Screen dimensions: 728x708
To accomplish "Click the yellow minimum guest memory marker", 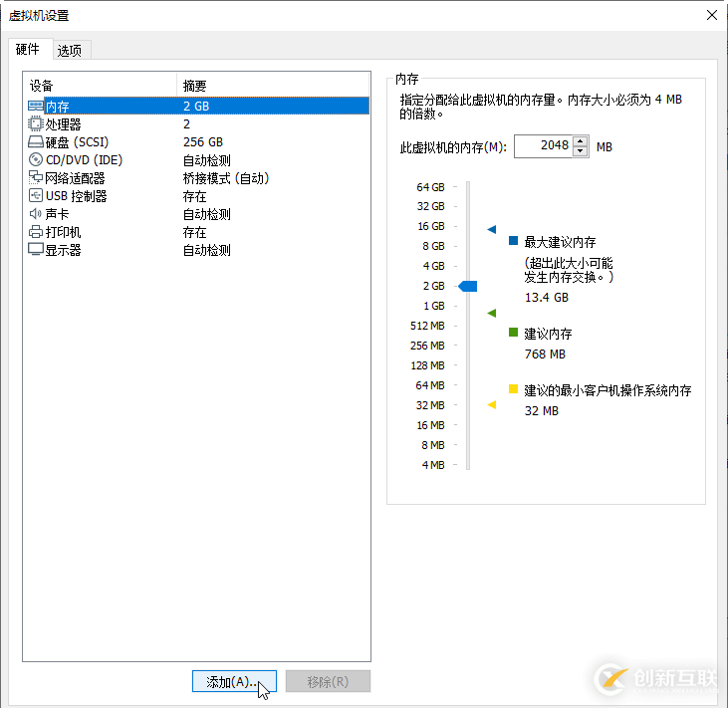I will [491, 404].
